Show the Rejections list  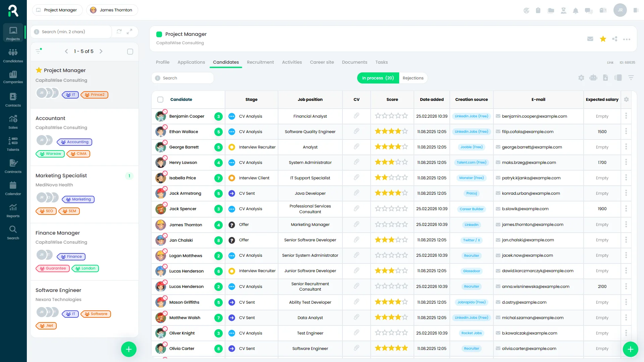tap(413, 78)
